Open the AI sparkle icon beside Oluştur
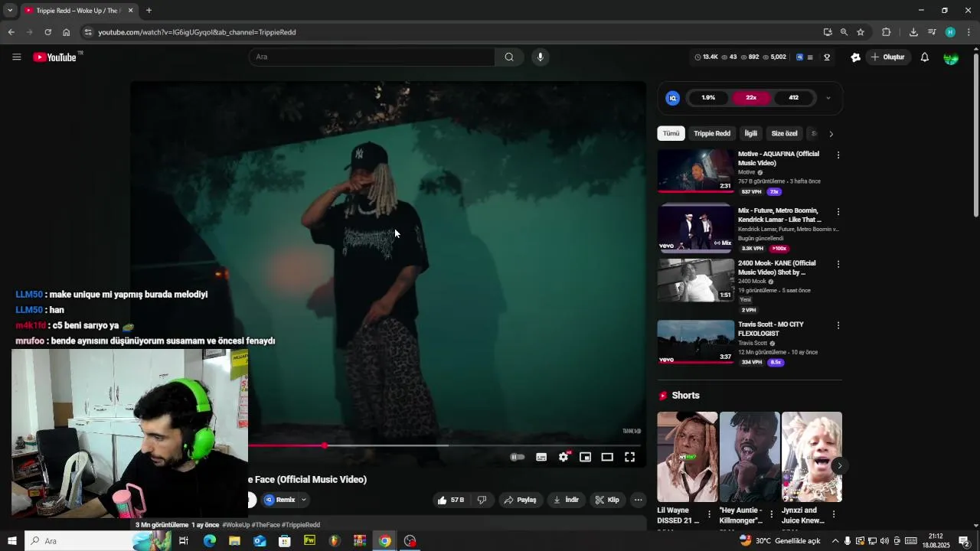Viewport: 980px width, 551px height. (856, 57)
